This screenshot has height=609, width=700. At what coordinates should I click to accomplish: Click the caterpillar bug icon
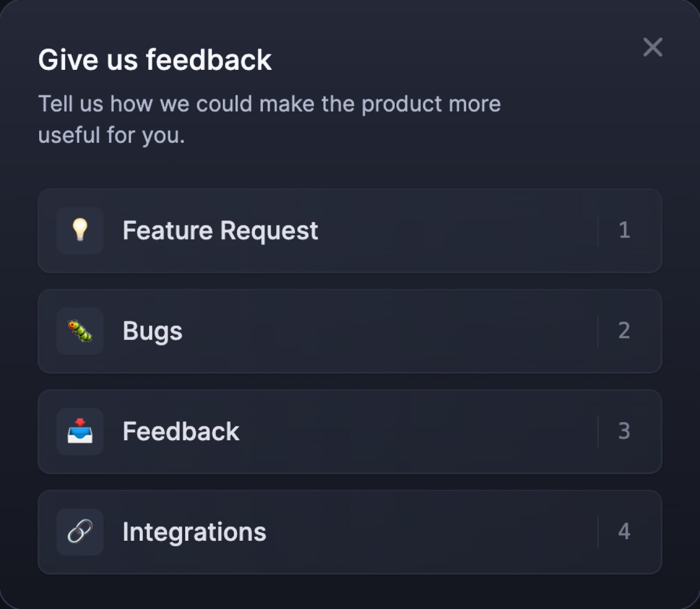[x=80, y=331]
